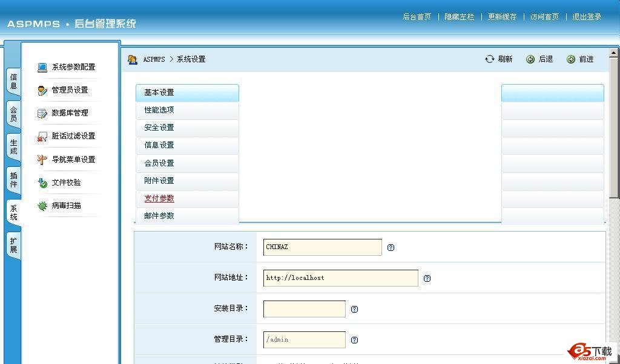Screen dimensions: 620x364
Task: Select the 系统 vertical tab
Action: [x=14, y=213]
